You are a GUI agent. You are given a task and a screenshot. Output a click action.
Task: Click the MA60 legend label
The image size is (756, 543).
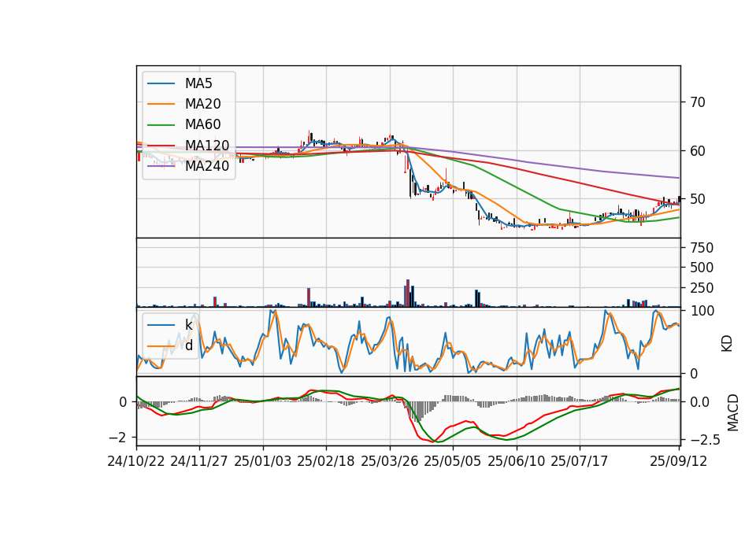pos(202,124)
